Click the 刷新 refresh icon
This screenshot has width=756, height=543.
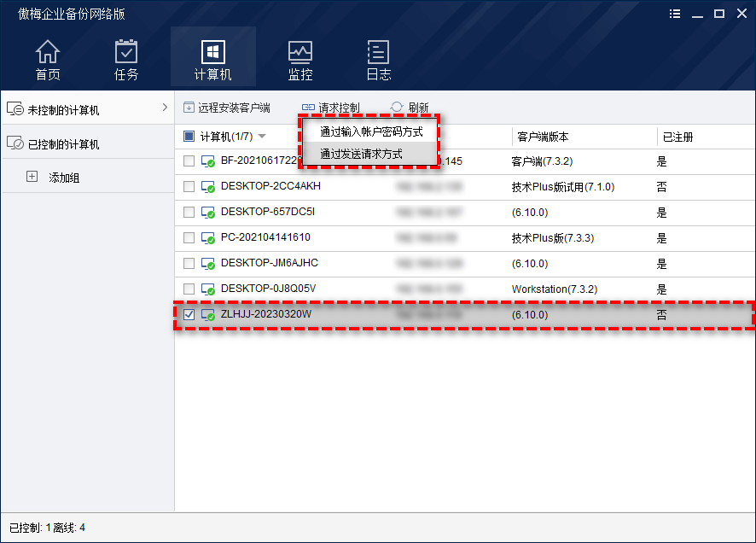[x=397, y=108]
